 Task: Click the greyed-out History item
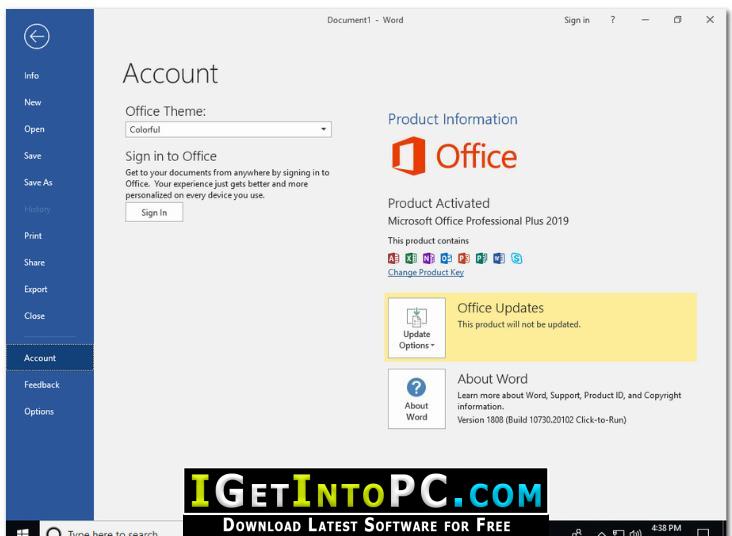[37, 209]
